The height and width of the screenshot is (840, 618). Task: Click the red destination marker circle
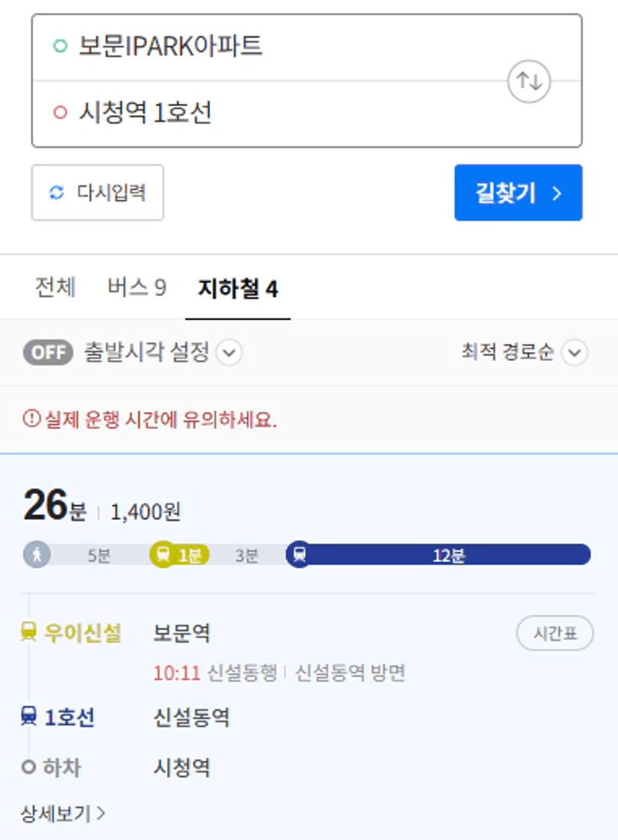[61, 113]
